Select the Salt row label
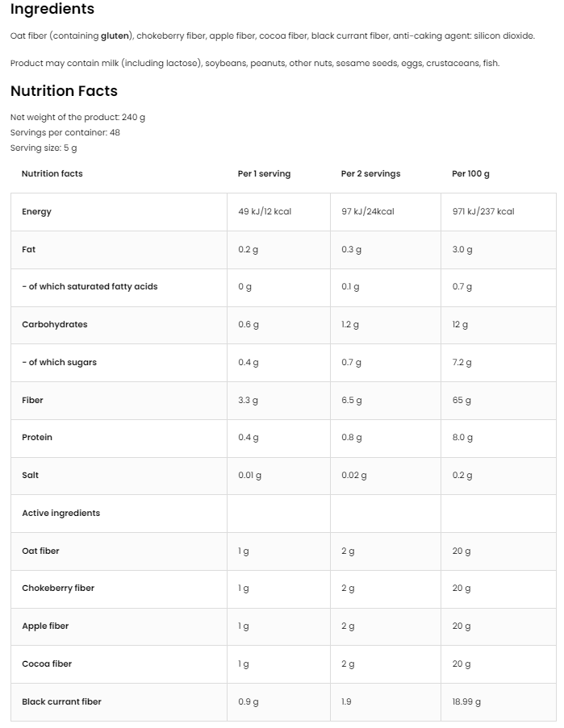The image size is (564, 728). pyautogui.click(x=30, y=476)
